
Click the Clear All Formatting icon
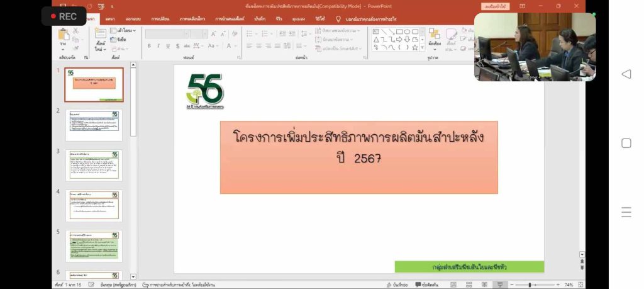pyautogui.click(x=235, y=34)
